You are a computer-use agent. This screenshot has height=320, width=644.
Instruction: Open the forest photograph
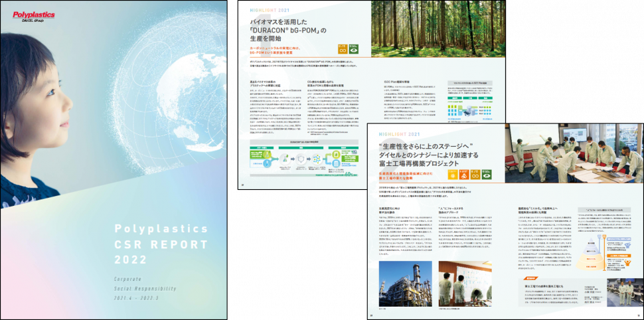pos(438,29)
